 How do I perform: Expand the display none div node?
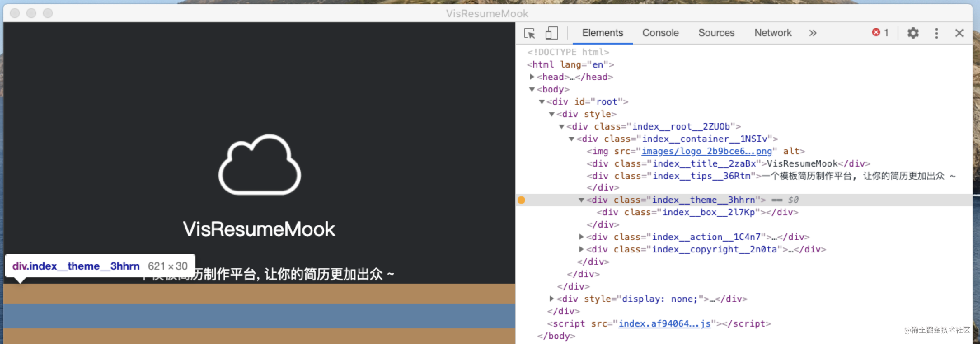(x=551, y=299)
